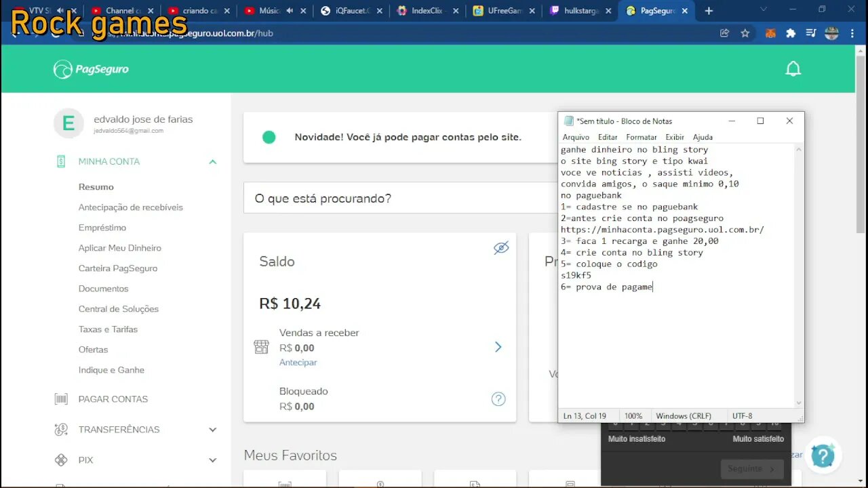This screenshot has height=488, width=868.
Task: Switch to the iQFaucet browser tab
Action: (x=352, y=11)
